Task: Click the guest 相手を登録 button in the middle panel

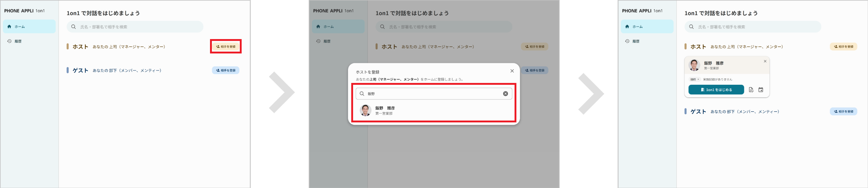Action: (535, 70)
